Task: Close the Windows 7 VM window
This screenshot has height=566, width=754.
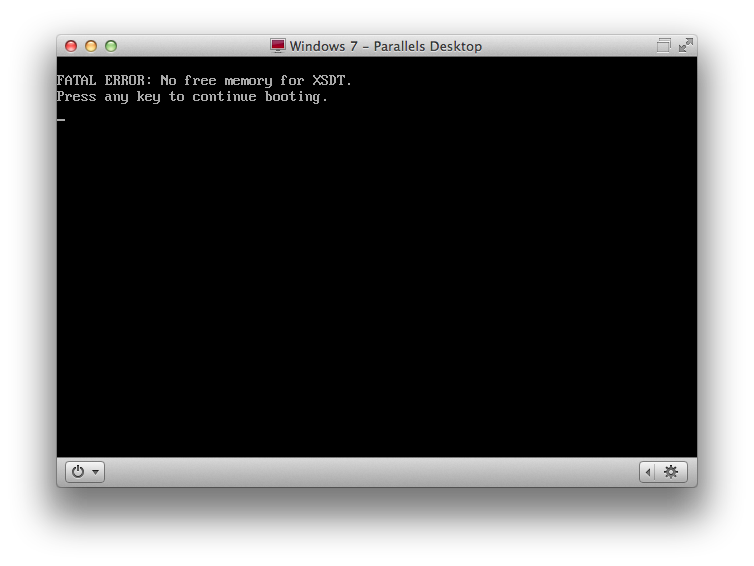Action: point(71,46)
